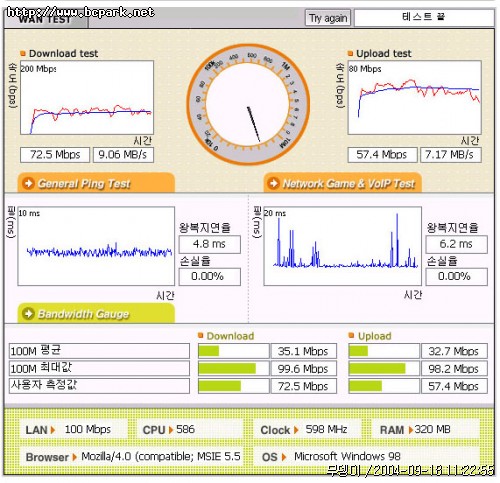Click the 57.4 Mbps upload result box
The height and width of the screenshot is (483, 500).
382,155
